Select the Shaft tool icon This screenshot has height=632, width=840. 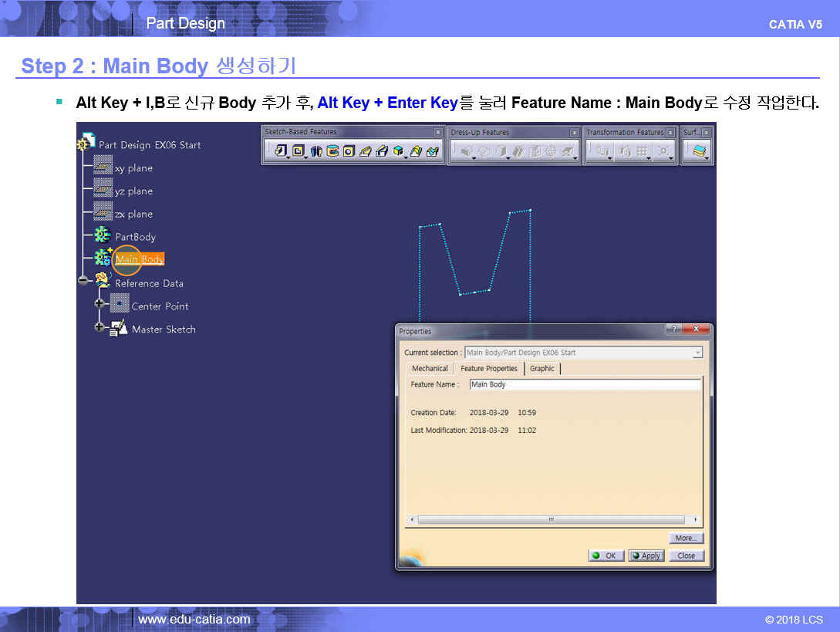tap(316, 151)
